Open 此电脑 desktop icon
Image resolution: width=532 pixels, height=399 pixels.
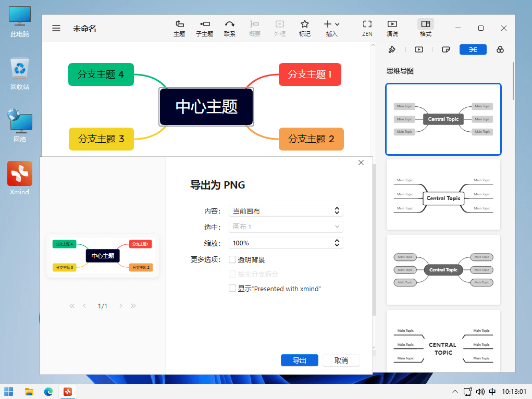tap(20, 22)
